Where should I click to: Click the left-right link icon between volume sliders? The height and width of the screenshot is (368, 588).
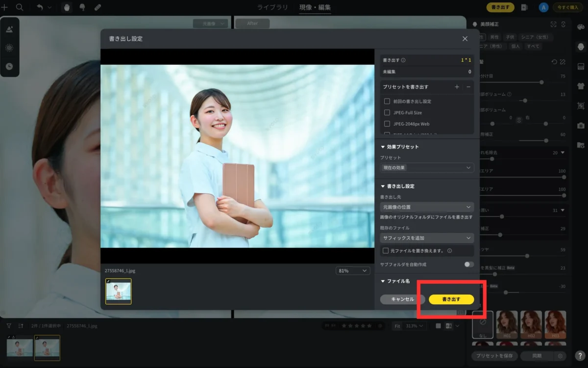(x=519, y=120)
